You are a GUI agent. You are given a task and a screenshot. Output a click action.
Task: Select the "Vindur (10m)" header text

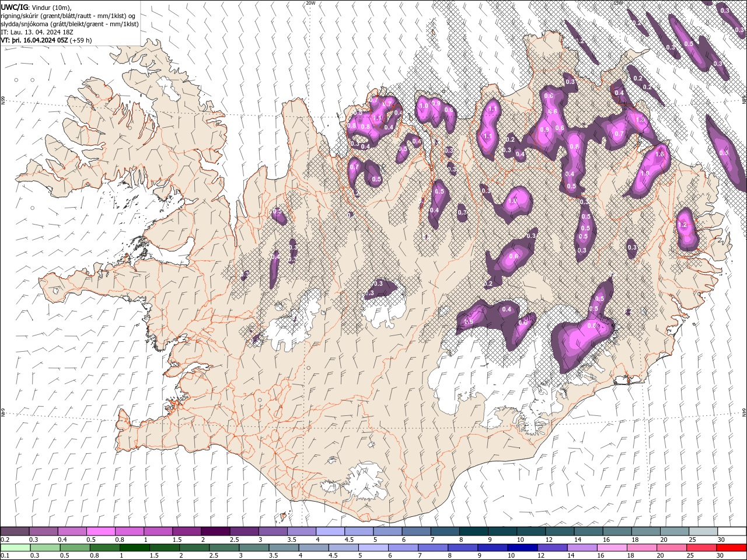51,7
